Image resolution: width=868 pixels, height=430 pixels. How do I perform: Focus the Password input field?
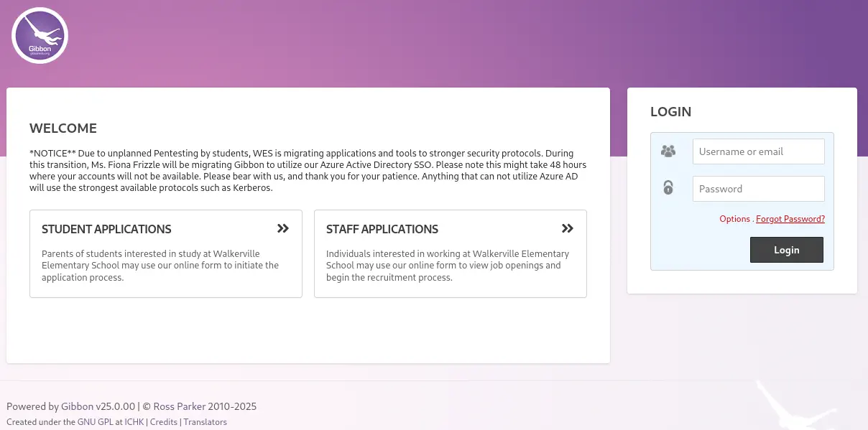coord(758,189)
